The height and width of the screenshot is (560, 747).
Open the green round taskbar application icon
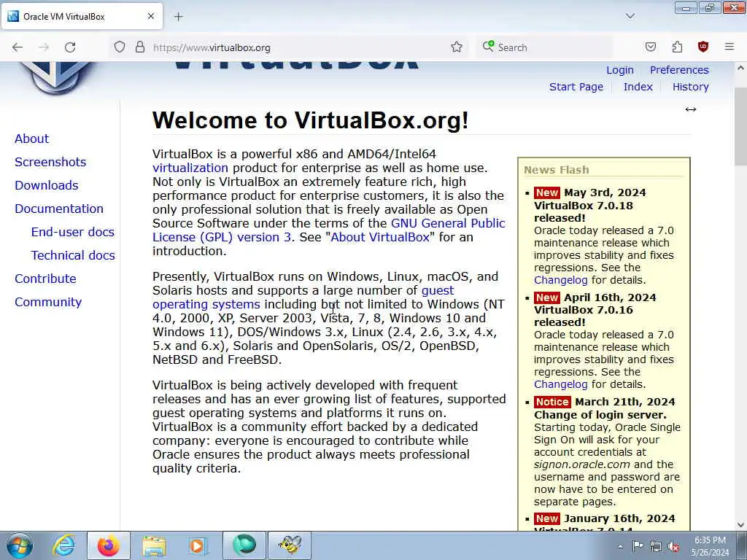point(244,545)
